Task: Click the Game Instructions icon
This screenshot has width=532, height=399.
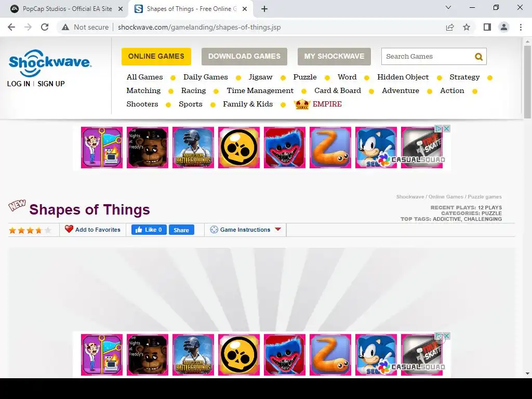Action: tap(214, 230)
